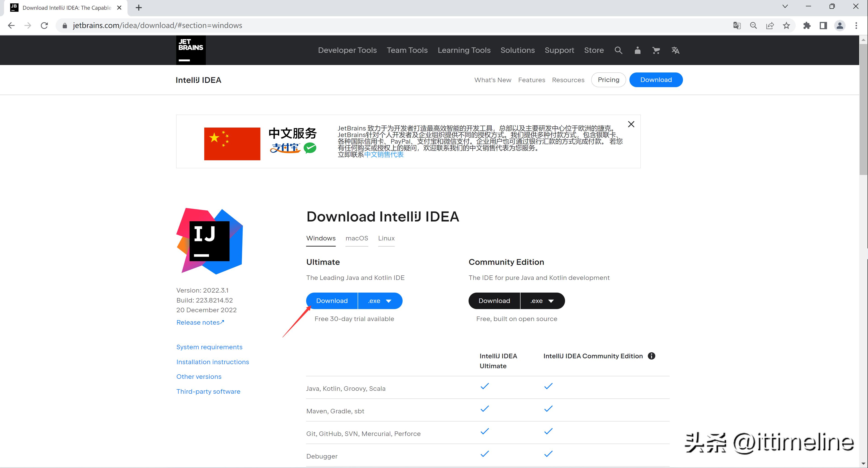Screen dimensions: 868x468
Task: Close the Download IntelliJ IDEA tab
Action: 119,8
